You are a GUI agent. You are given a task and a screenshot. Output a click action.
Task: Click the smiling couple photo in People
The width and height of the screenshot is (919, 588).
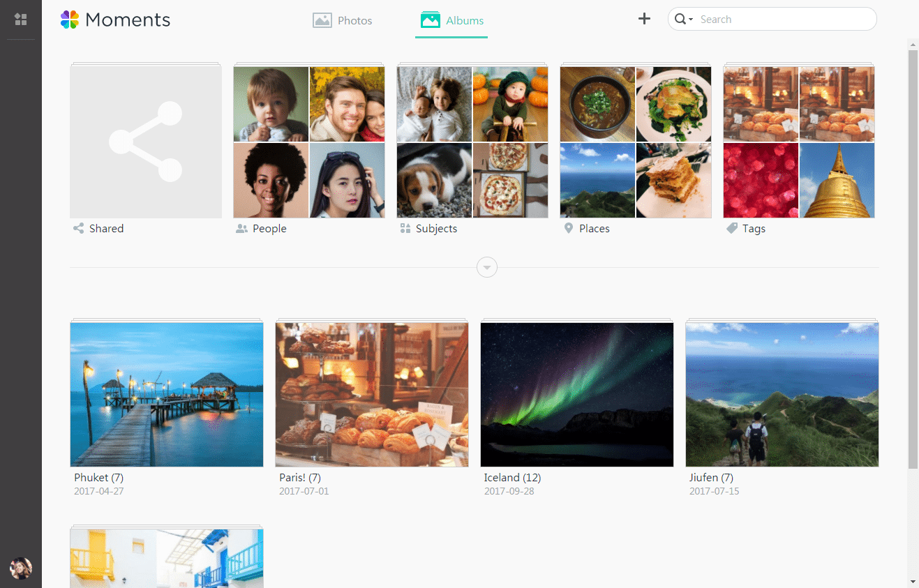[x=347, y=104]
